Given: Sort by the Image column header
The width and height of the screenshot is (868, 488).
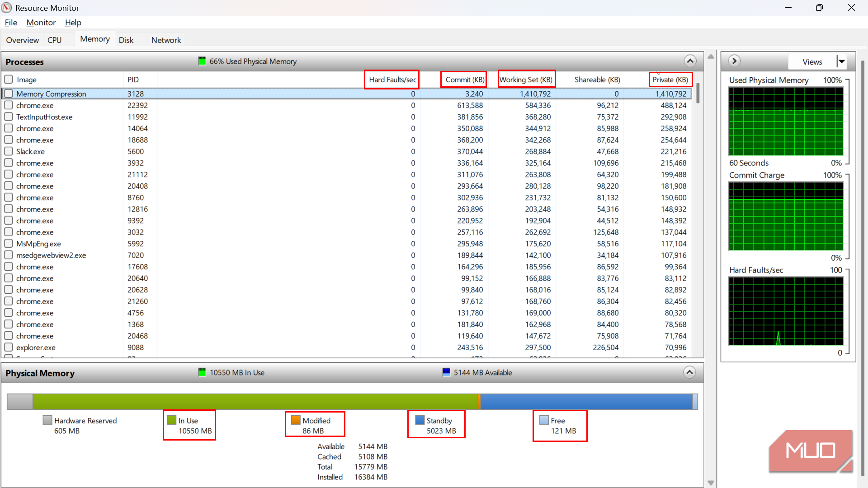Looking at the screenshot, I should tap(27, 80).
